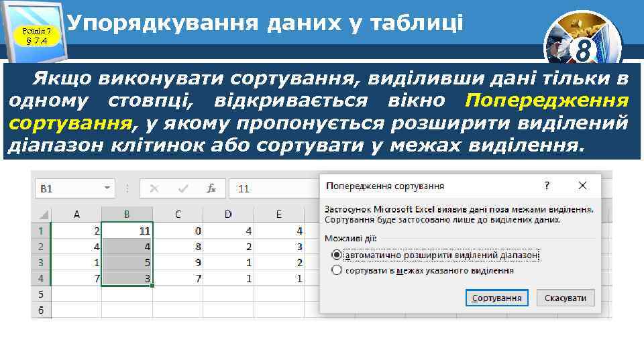
Task: Click the Name Box showing B1
Action: (74, 189)
